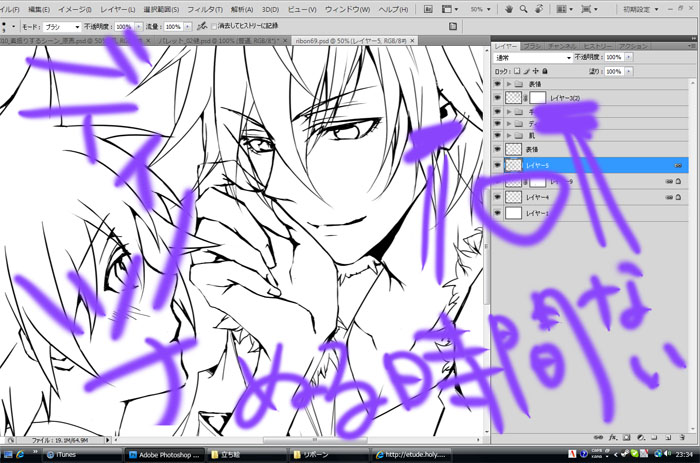Hide レイヤー4 using its eye icon
Screen dimensions: 700x463
coord(498,197)
